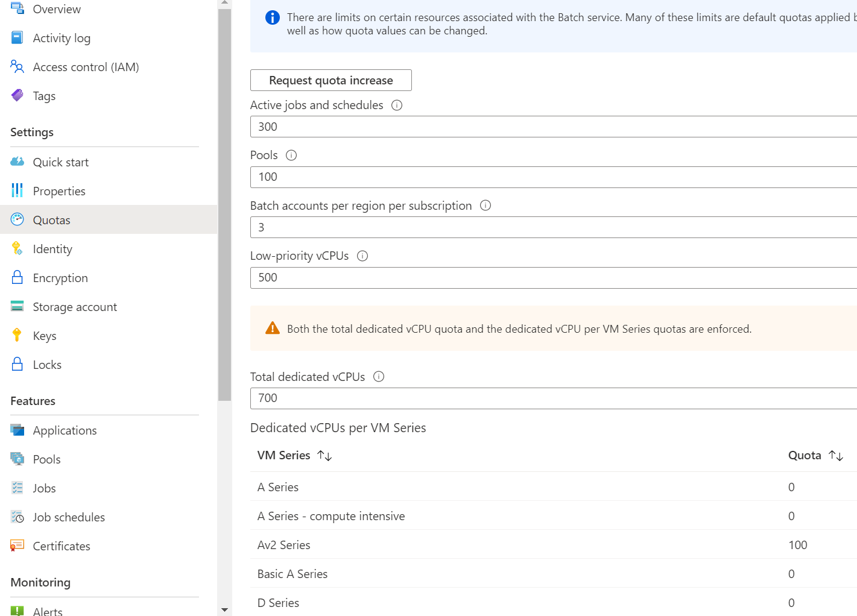Select the Encryption settings icon
This screenshot has height=616, width=857.
(16, 277)
